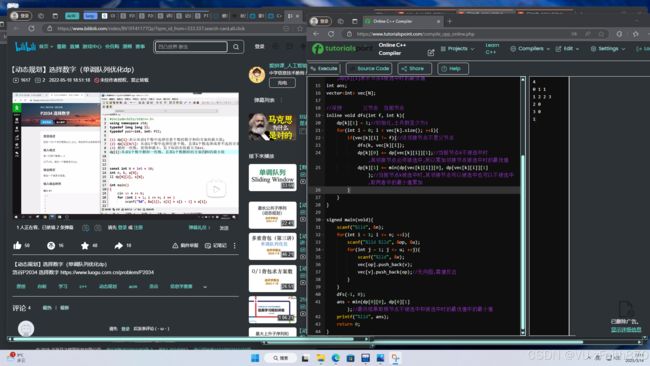Screen dimensions: 650x366
Task: Open the Source Code button
Action: pyautogui.click(x=369, y=68)
